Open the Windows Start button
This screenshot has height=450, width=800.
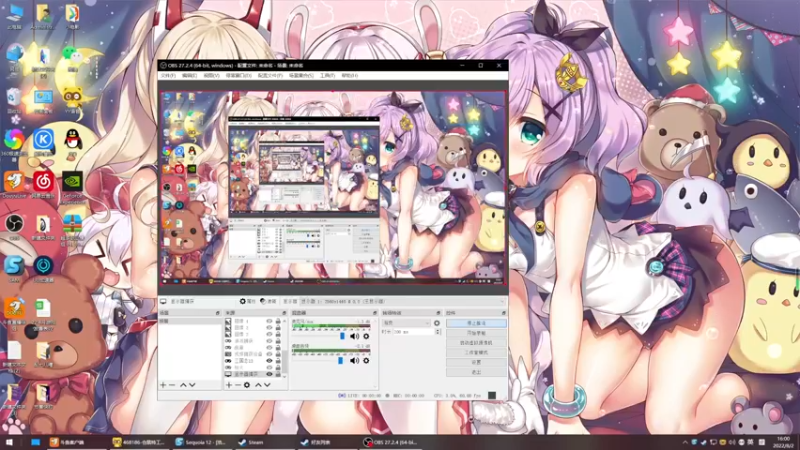(9, 442)
